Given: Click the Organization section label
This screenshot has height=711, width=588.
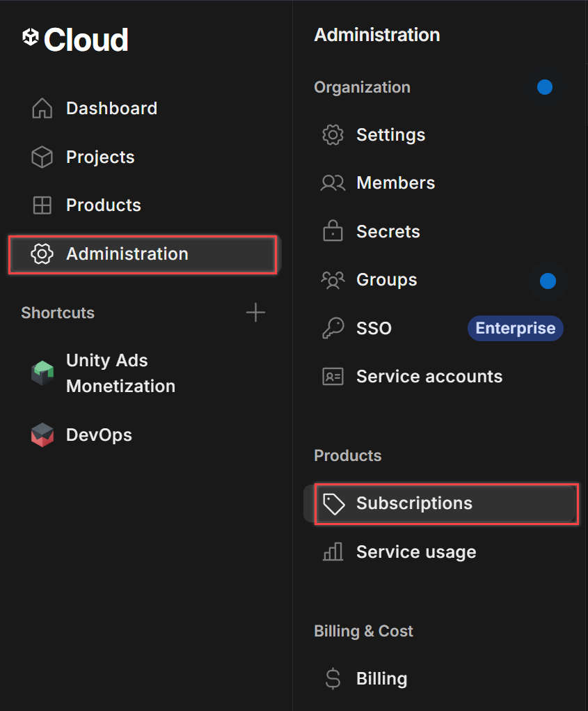Looking at the screenshot, I should coord(363,87).
